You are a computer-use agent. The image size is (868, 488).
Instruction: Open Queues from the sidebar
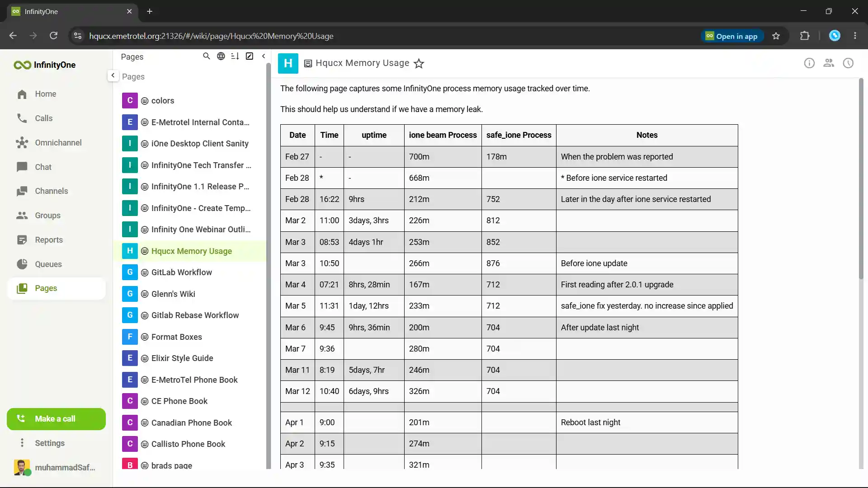(57, 264)
